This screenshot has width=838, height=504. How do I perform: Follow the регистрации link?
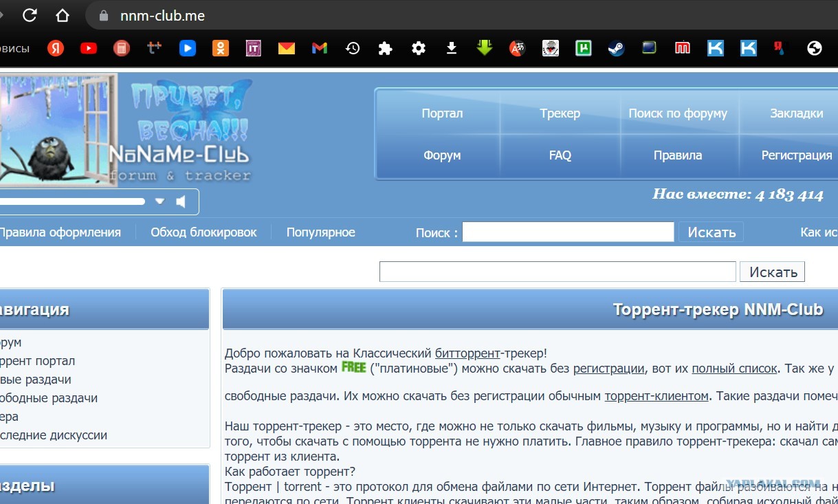(x=609, y=369)
